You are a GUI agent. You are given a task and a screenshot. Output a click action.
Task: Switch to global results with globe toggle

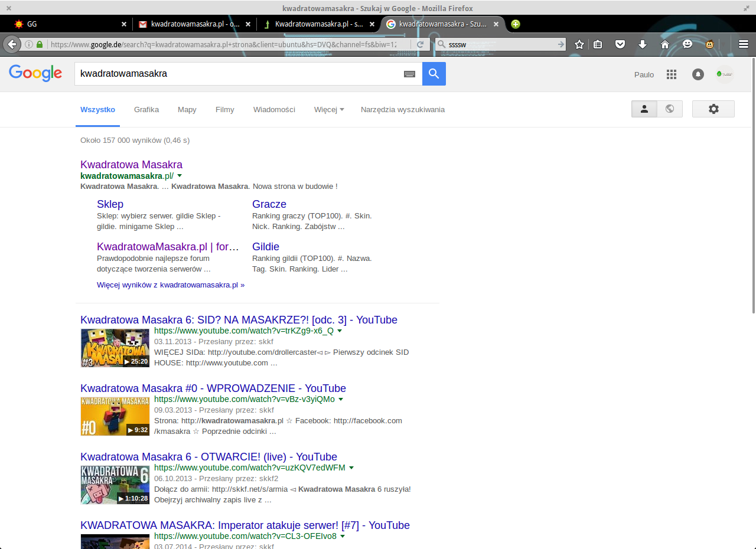pos(670,109)
